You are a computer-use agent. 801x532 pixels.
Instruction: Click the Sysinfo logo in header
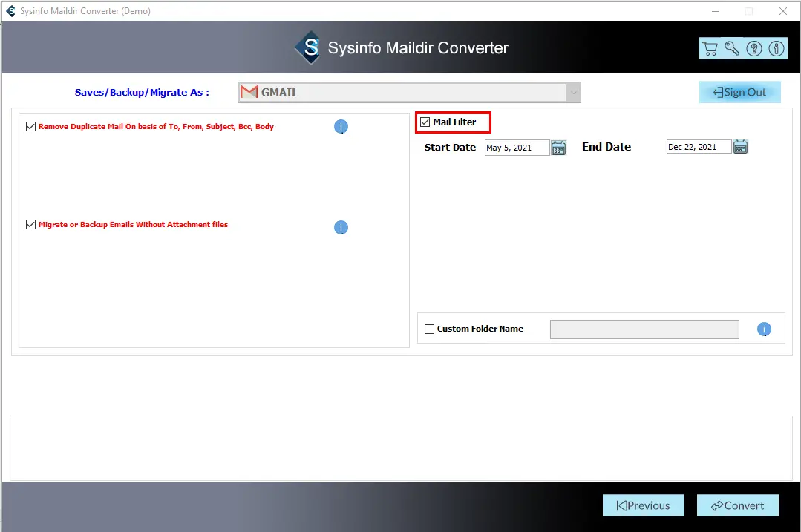(309, 47)
